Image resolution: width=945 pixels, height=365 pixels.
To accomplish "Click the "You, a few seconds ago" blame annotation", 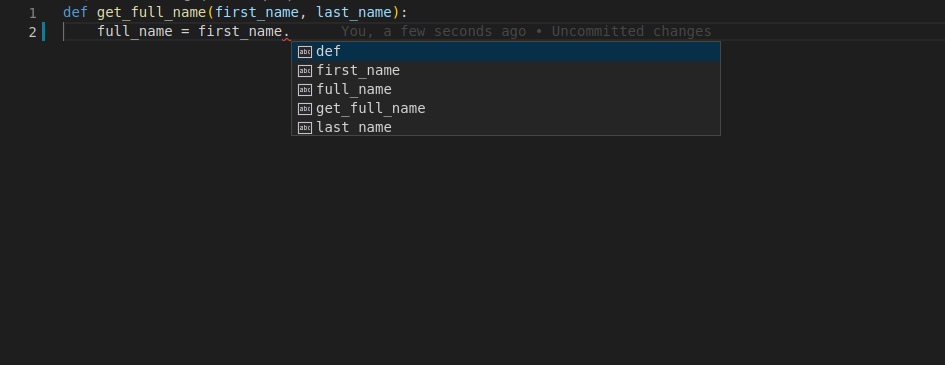I will [433, 31].
